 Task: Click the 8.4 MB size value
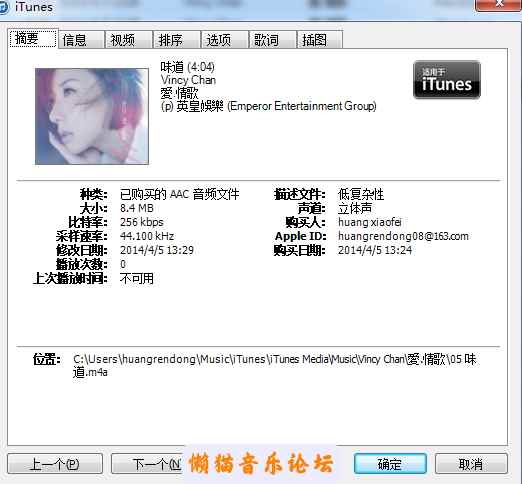point(137,208)
